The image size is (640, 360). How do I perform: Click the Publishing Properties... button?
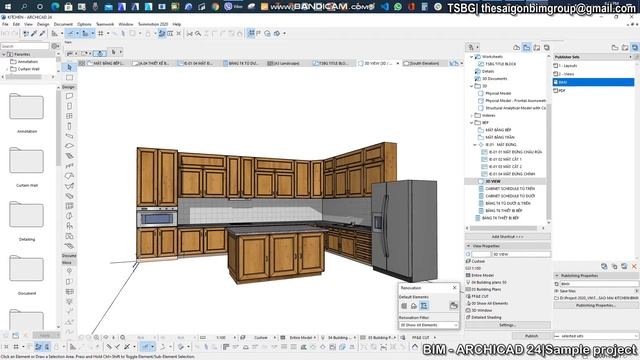(595, 305)
